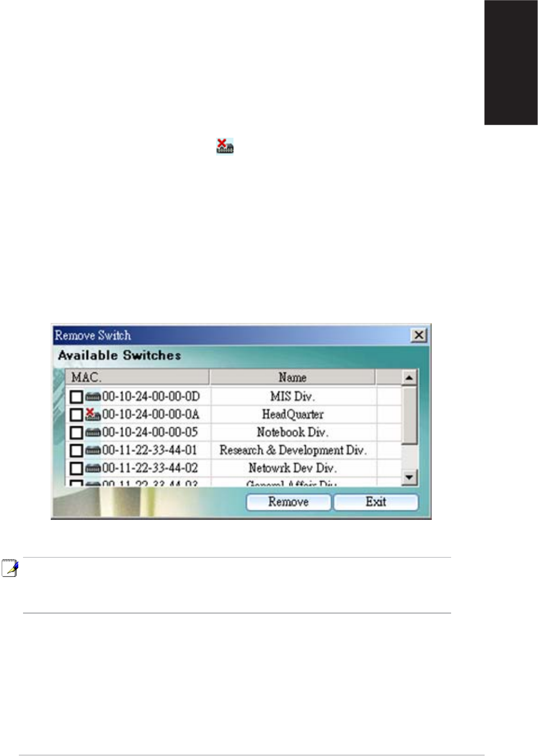Click the switch icon beside 00-10-24-00-00-05

point(93,433)
